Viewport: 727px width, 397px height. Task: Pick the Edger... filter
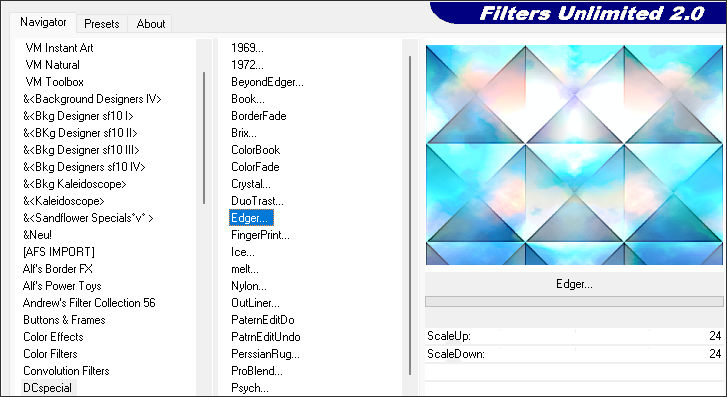251,218
